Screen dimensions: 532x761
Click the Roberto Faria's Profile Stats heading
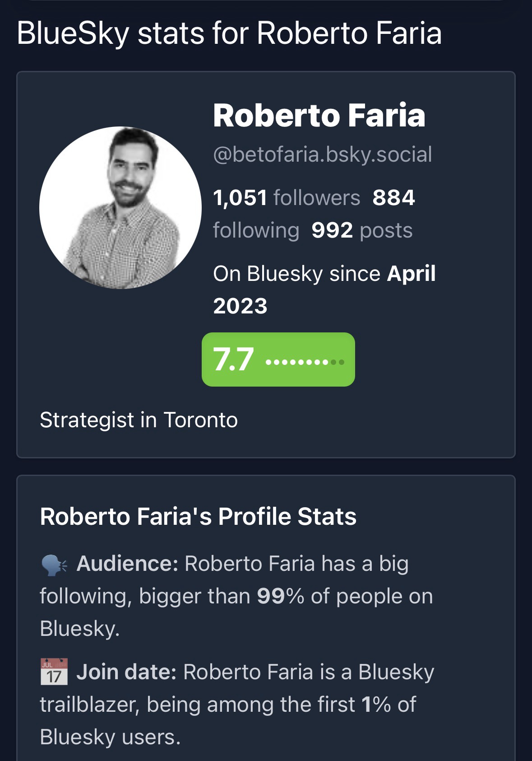[x=198, y=516]
